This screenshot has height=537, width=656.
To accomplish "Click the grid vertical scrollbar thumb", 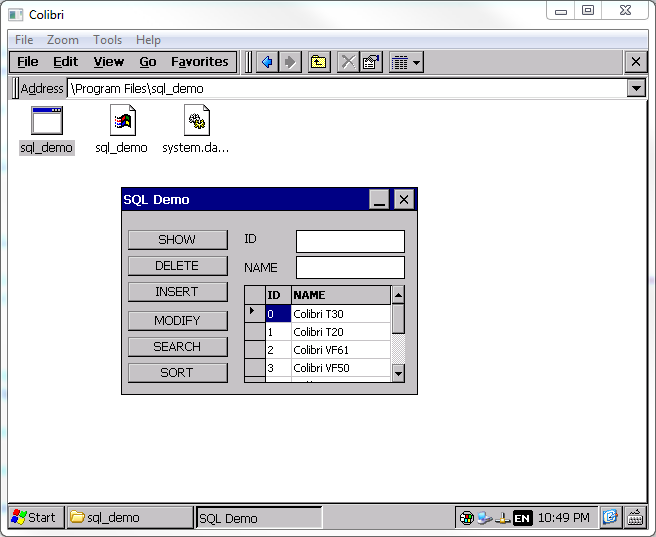I will [398, 319].
